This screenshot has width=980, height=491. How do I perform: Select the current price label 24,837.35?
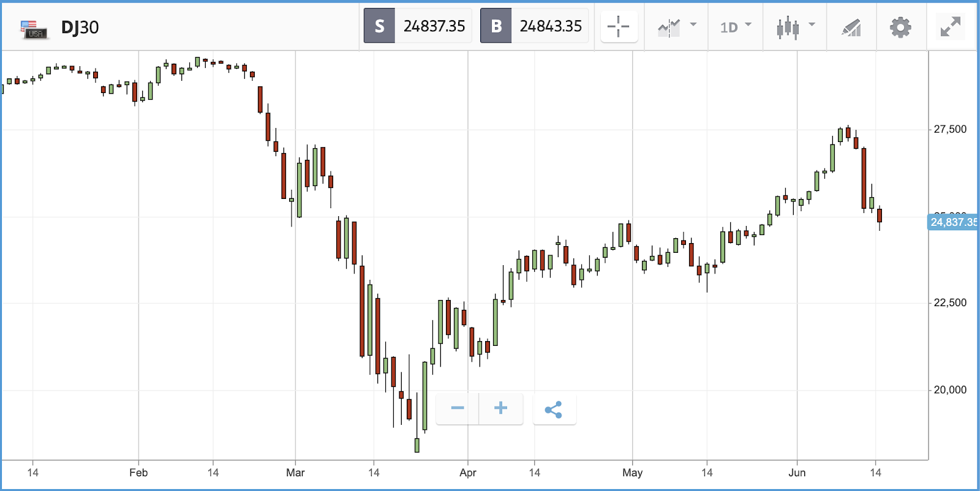pyautogui.click(x=954, y=222)
